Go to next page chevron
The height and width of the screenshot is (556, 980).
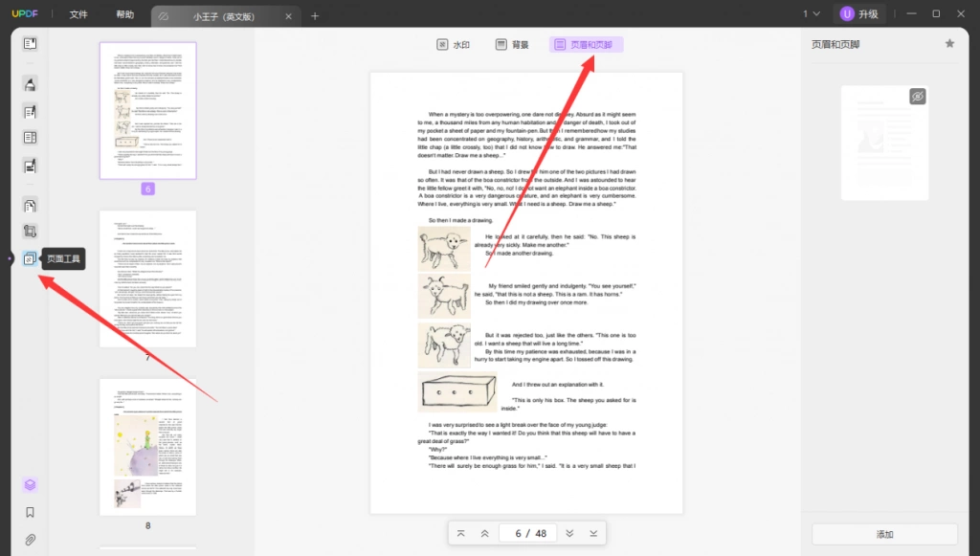point(569,533)
